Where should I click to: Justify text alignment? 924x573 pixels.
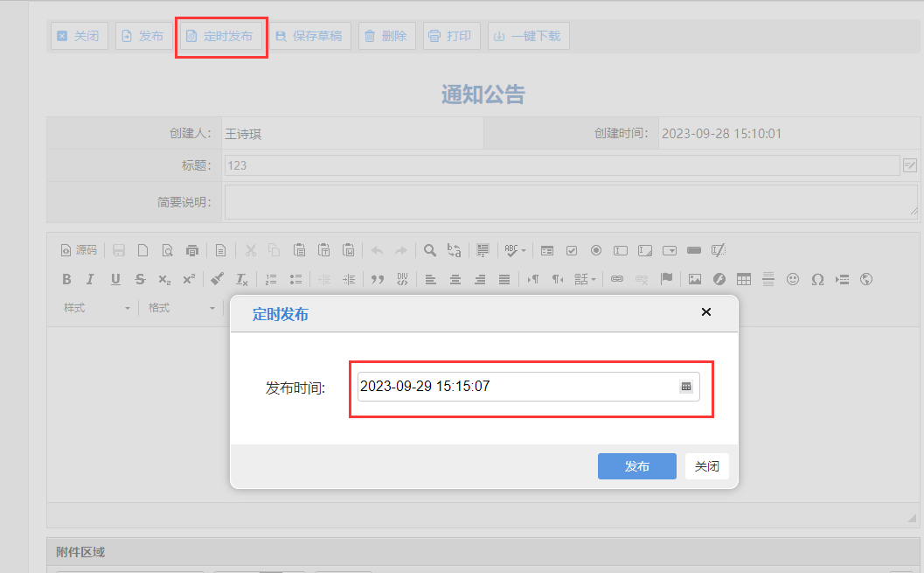(x=504, y=279)
